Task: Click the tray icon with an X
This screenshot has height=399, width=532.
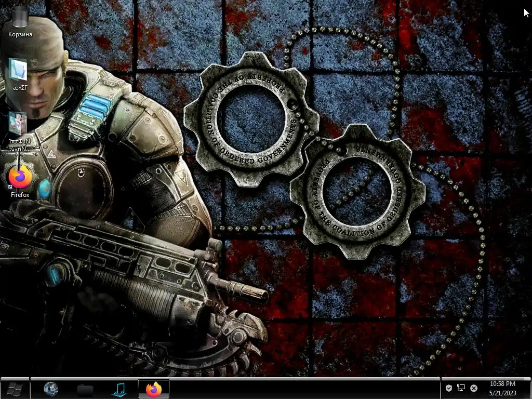Action: point(474,388)
